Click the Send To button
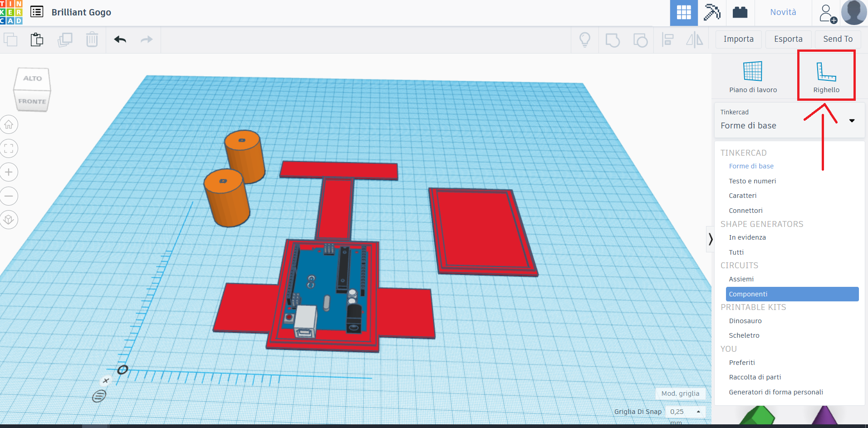868x428 pixels. pos(838,39)
